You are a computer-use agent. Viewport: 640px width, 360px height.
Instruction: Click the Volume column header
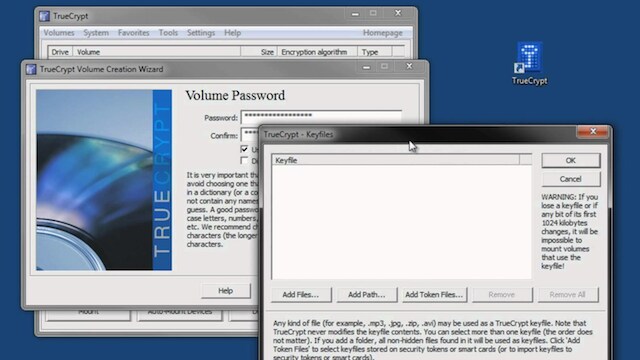pyautogui.click(x=156, y=52)
